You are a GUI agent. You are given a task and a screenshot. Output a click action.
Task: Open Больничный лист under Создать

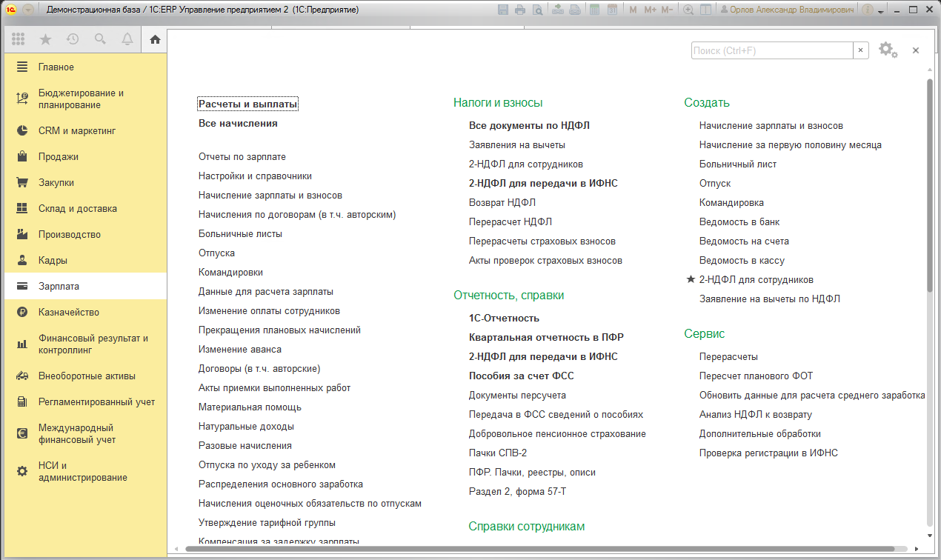pos(737,164)
